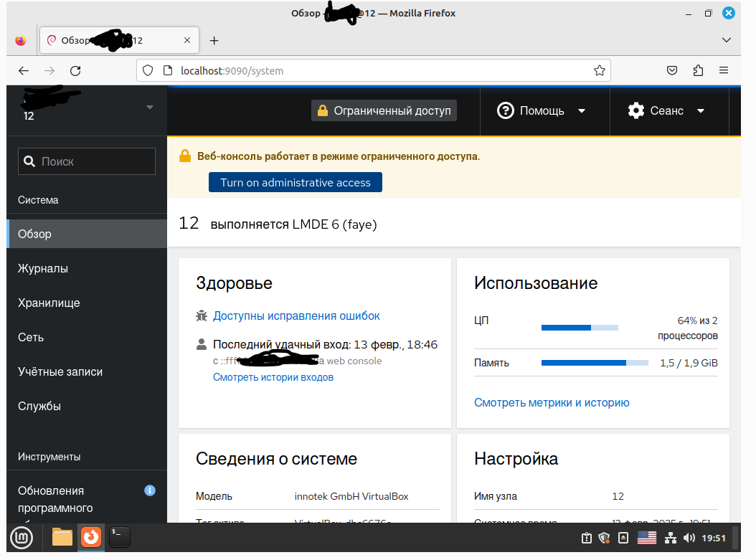756x560 pixels.
Task: Click the US keyboard layout flag
Action: (646, 538)
